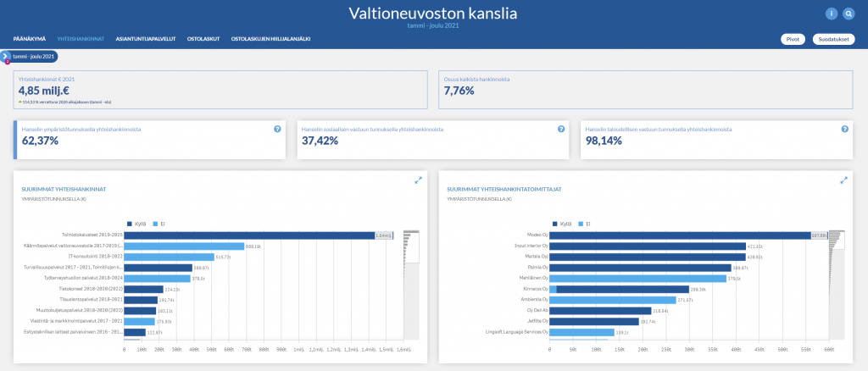Go to the Päänäkymä tab

click(30, 39)
